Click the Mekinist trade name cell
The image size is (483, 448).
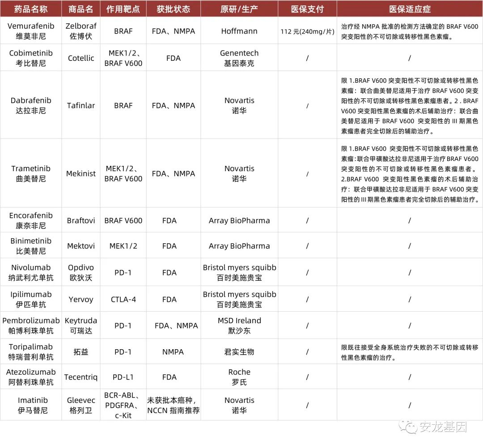point(81,173)
